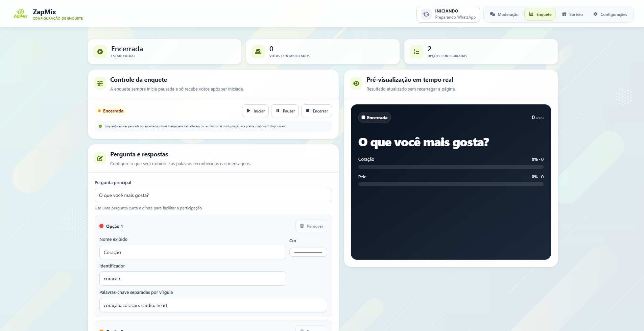Click the eye icon beside Pré-visualização em tempo real

click(x=356, y=83)
